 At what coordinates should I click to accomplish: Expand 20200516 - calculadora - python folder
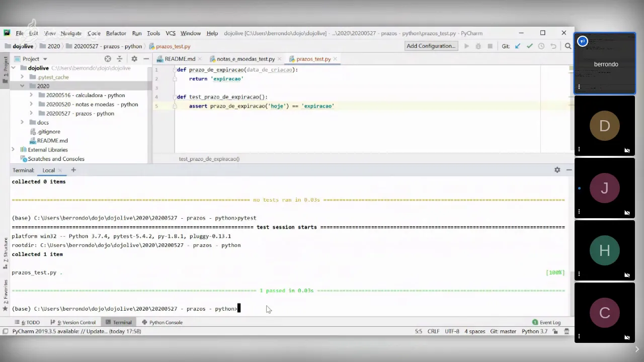[31, 95]
